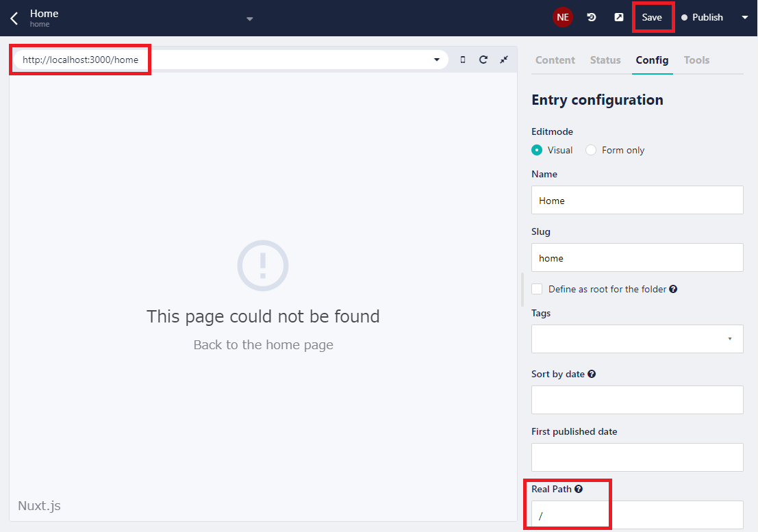
Task: Click the Real Path input field
Action: pyautogui.click(x=637, y=515)
